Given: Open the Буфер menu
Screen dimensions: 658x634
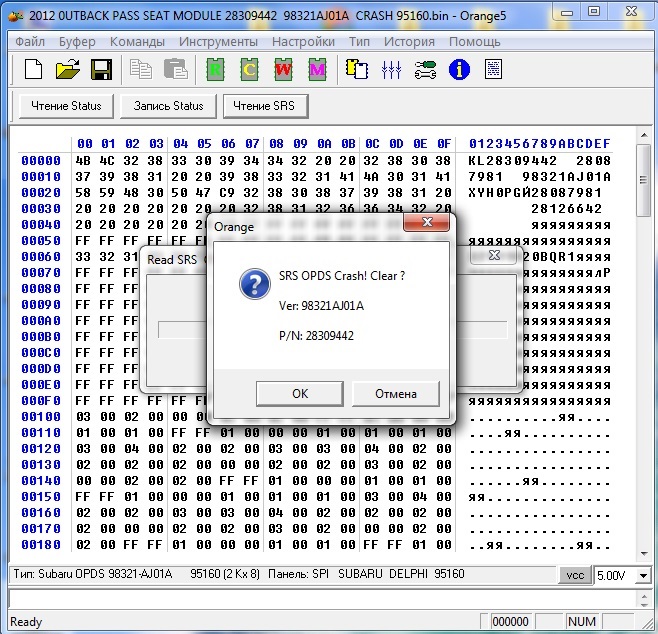Looking at the screenshot, I should pyautogui.click(x=77, y=42).
